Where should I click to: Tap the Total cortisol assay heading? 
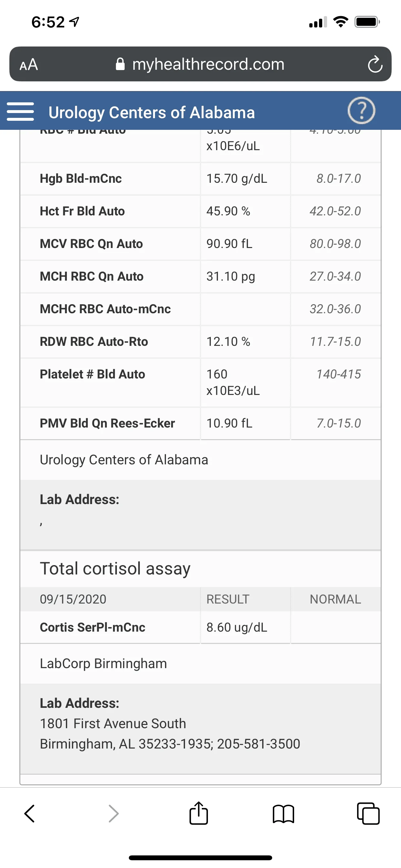pos(115,569)
